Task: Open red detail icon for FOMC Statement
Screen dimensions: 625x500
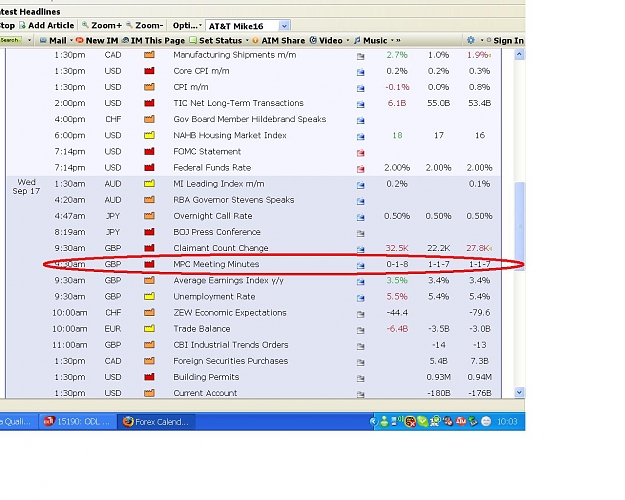Action: (x=360, y=153)
